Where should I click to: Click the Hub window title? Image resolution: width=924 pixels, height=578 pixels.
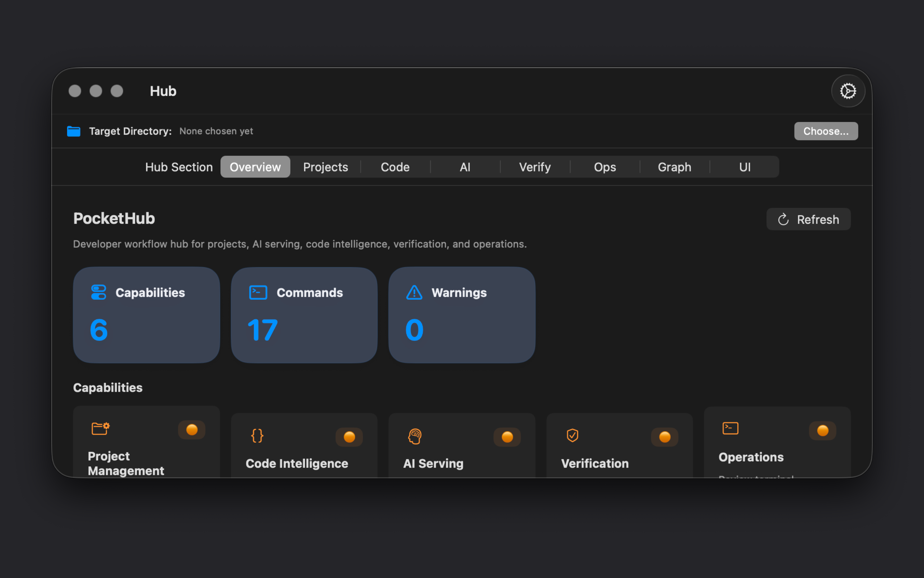pyautogui.click(x=163, y=91)
